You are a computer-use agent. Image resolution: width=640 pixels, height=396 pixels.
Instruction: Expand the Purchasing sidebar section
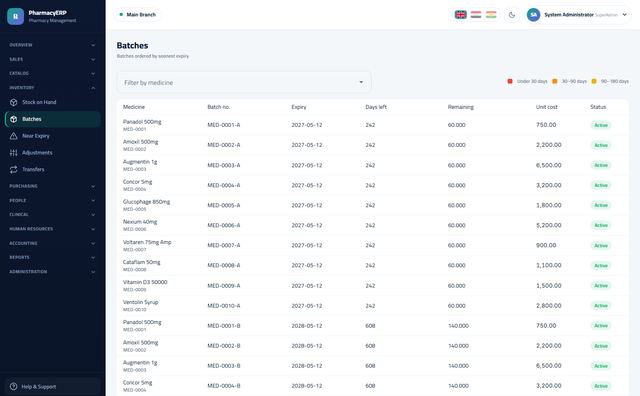[x=52, y=186]
